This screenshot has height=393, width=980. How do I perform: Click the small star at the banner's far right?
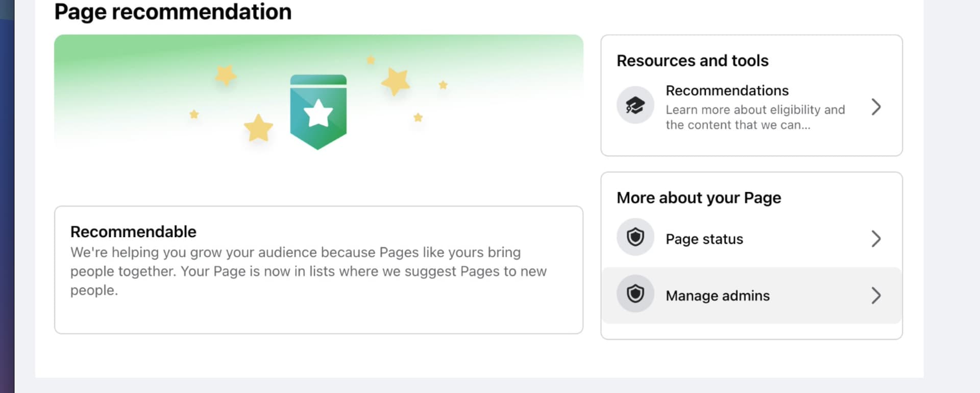443,85
